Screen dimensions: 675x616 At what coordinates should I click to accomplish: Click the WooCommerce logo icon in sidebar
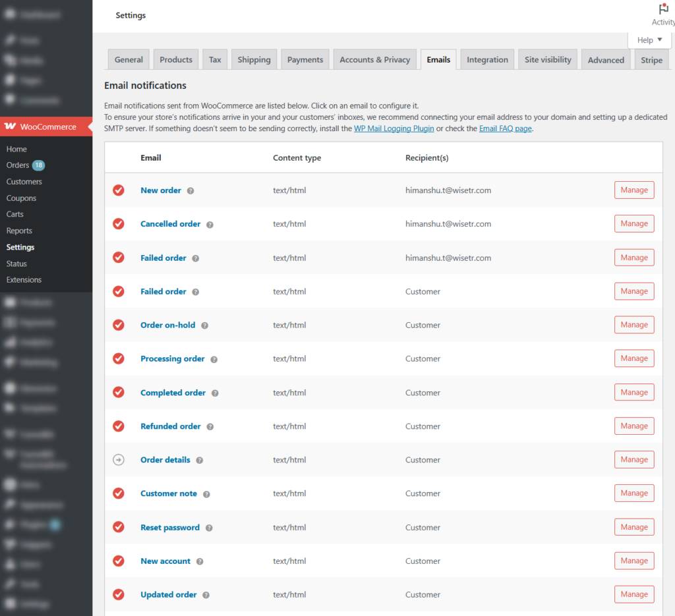point(10,126)
